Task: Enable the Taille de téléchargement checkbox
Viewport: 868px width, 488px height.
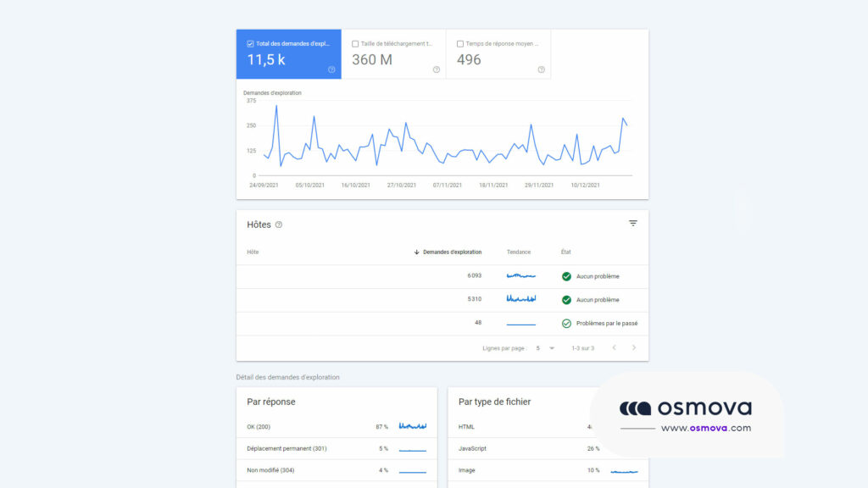Action: 353,42
